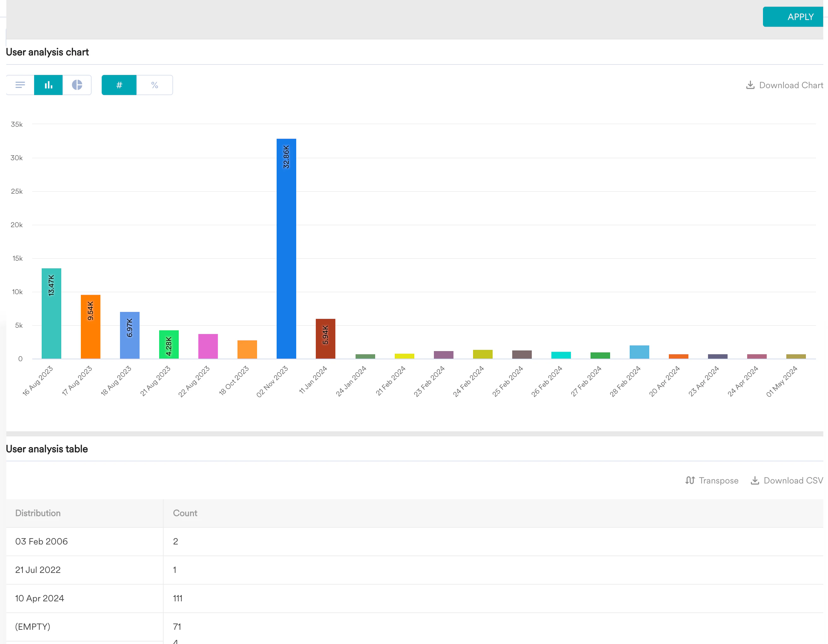The image size is (828, 644).
Task: Switch to pie chart view
Action: click(77, 85)
